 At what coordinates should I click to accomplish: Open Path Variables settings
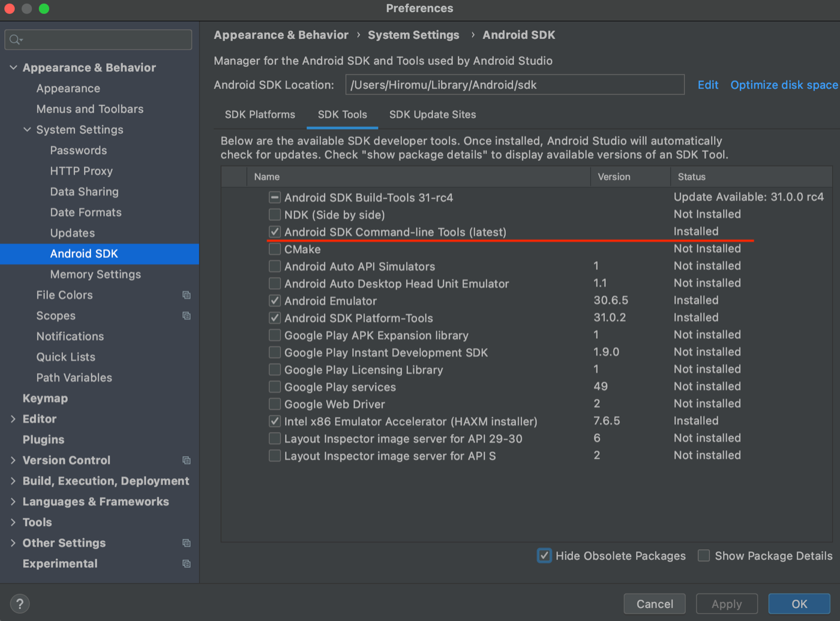pos(74,378)
